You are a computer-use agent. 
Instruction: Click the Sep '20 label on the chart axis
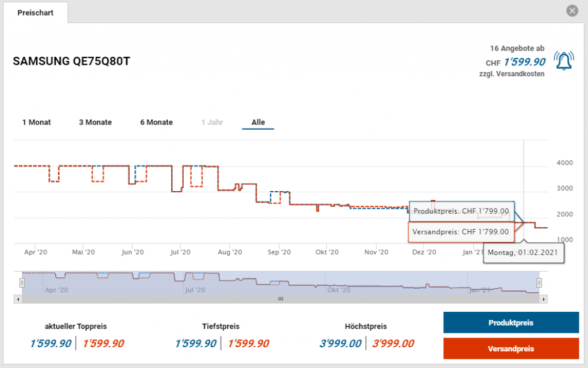point(278,252)
